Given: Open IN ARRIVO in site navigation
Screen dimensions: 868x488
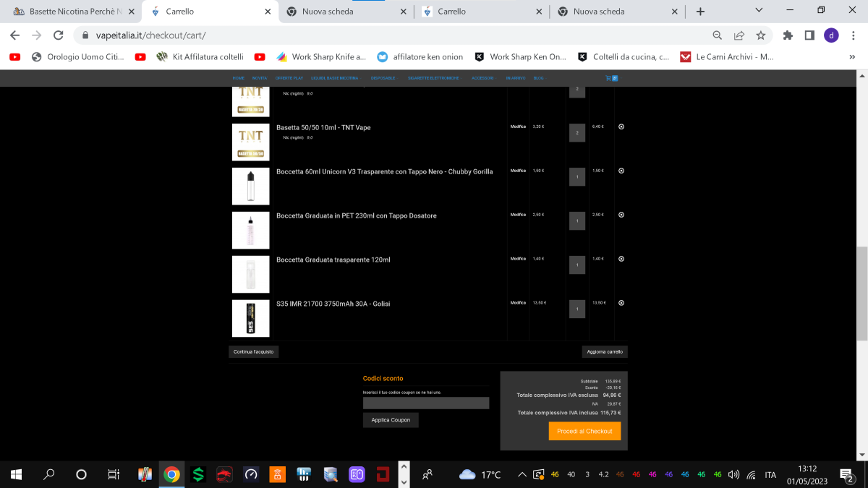Looking at the screenshot, I should pos(516,78).
